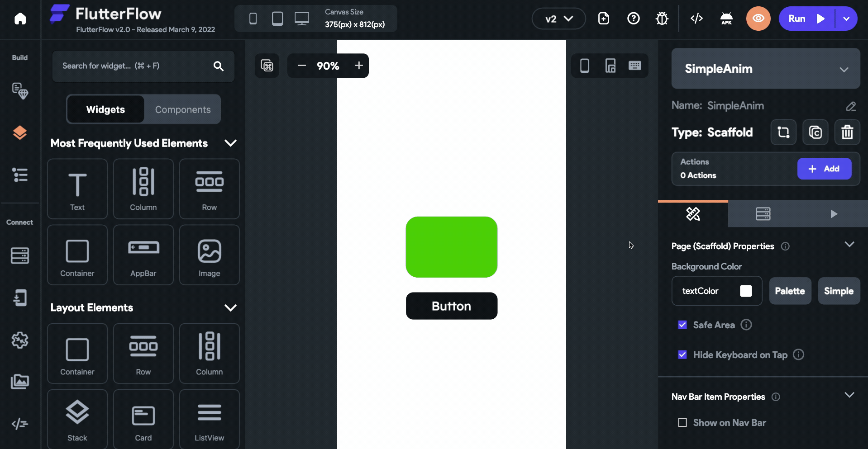Click the Run button
This screenshot has height=449, width=868.
point(806,19)
